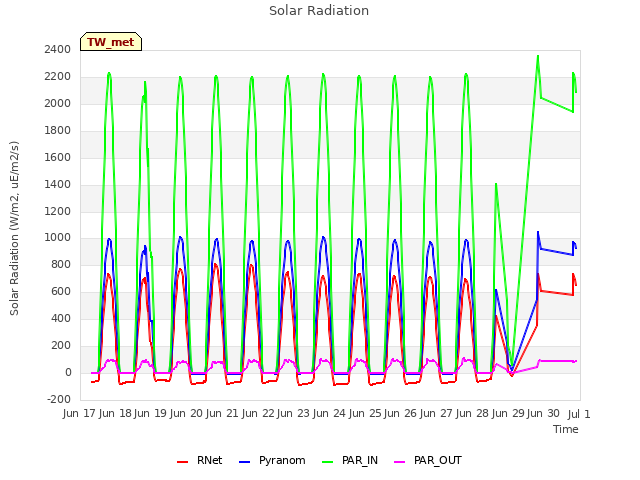
Task: Click the 1000 y-axis tick label
Action: 58,238
